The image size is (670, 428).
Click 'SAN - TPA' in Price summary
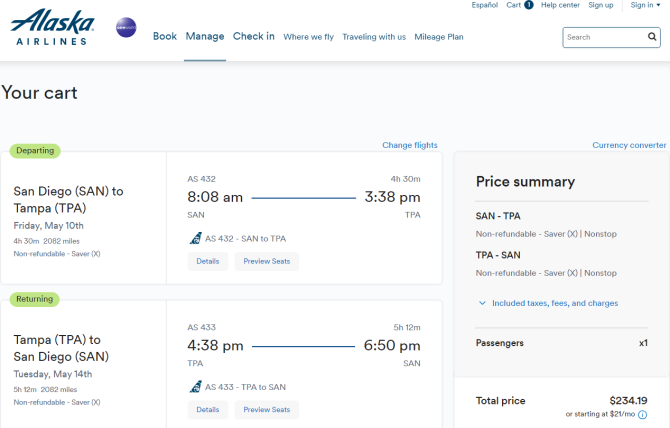(498, 216)
